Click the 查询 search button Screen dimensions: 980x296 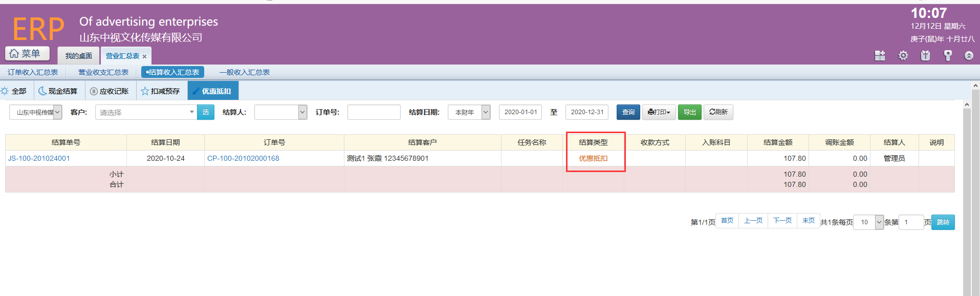coord(628,112)
